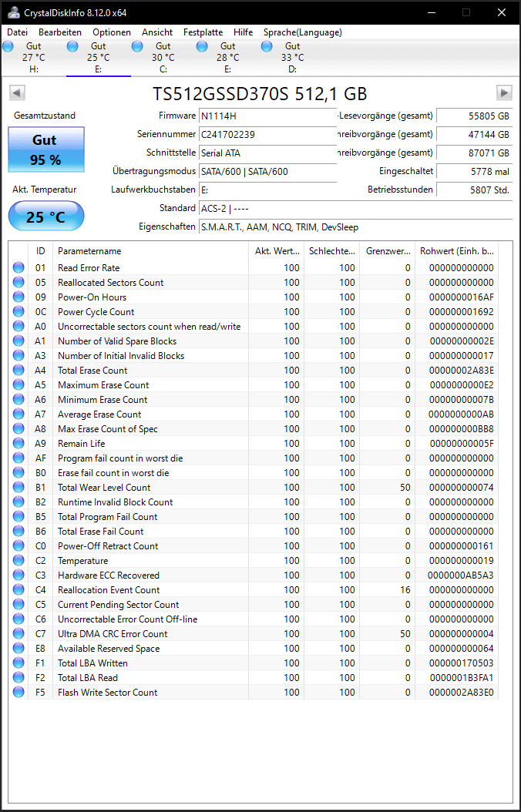Click the status orb for Total LBA Written

tap(18, 663)
